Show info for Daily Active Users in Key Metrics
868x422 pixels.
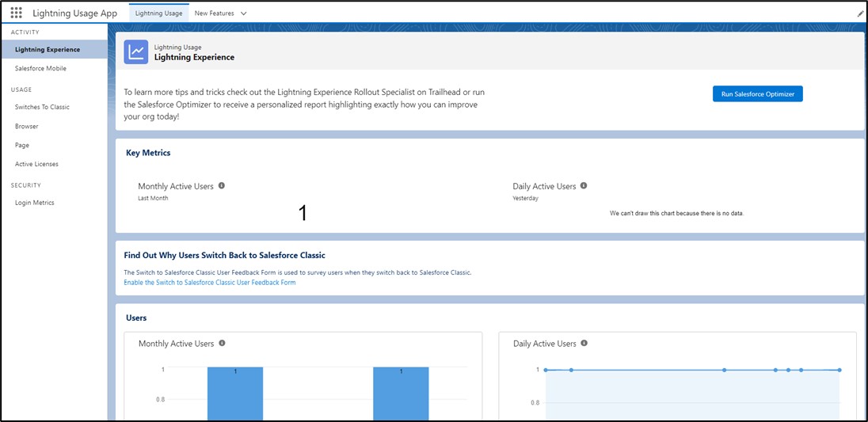point(584,186)
